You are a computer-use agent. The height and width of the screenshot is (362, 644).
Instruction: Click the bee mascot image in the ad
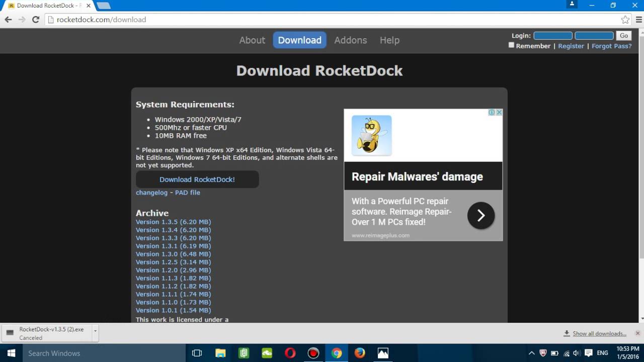372,135
